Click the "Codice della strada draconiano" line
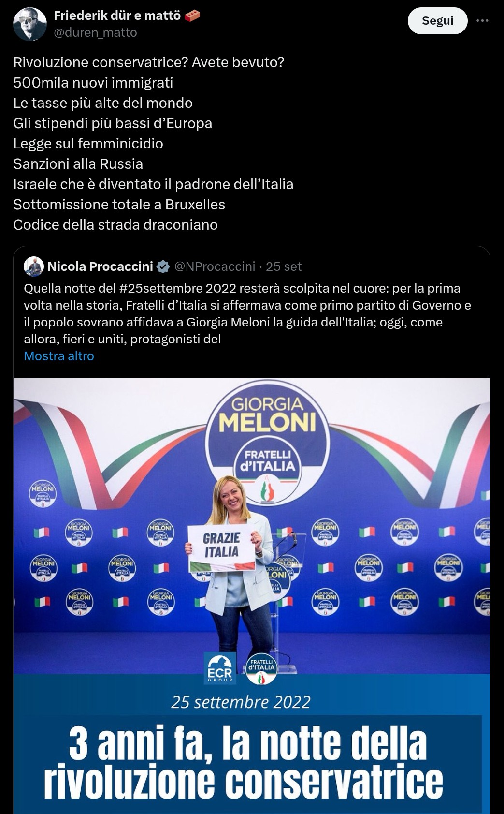Viewport: 504px width, 814px height. pos(115,225)
